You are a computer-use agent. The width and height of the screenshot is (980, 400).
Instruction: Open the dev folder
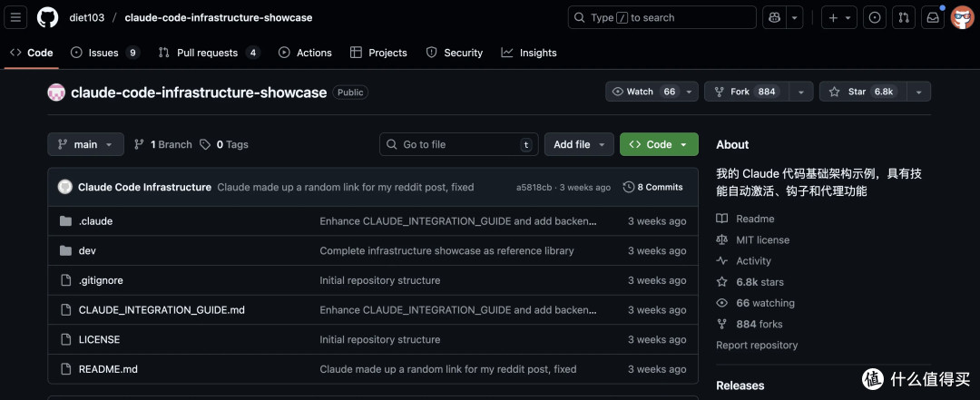coord(87,250)
